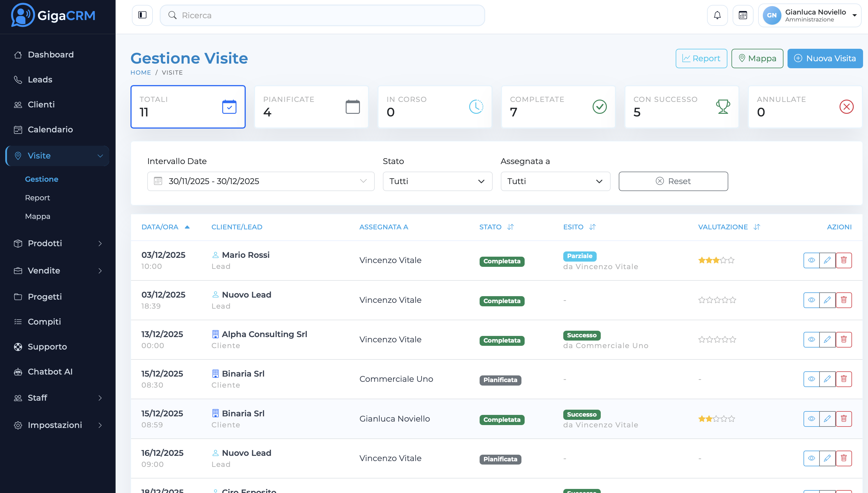Open the Report submenu under Visite

37,198
